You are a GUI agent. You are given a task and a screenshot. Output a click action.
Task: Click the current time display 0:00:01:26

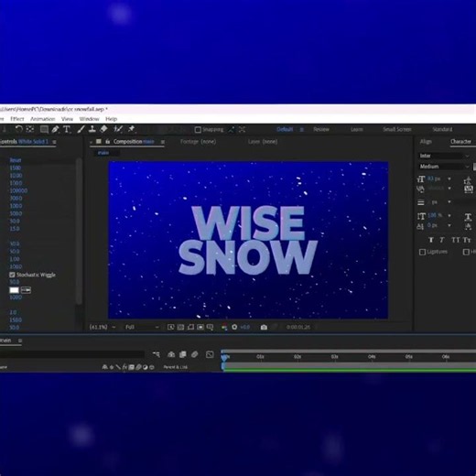(298, 327)
